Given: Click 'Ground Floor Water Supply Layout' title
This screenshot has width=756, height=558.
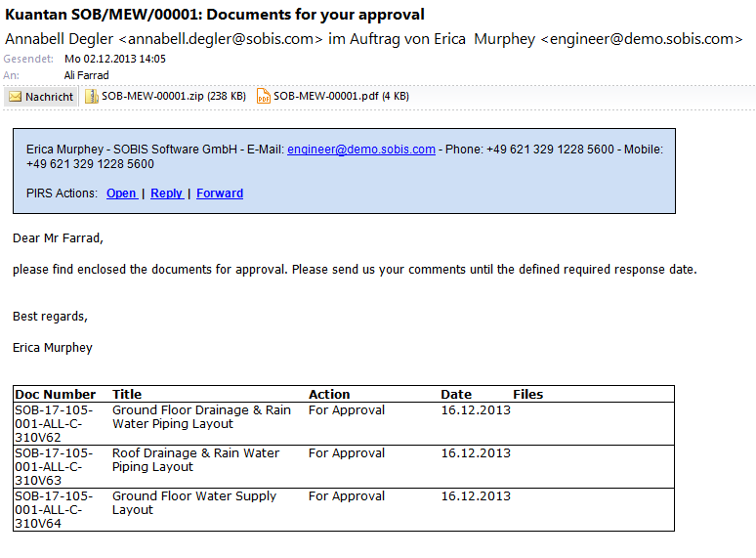Looking at the screenshot, I should (x=193, y=503).
